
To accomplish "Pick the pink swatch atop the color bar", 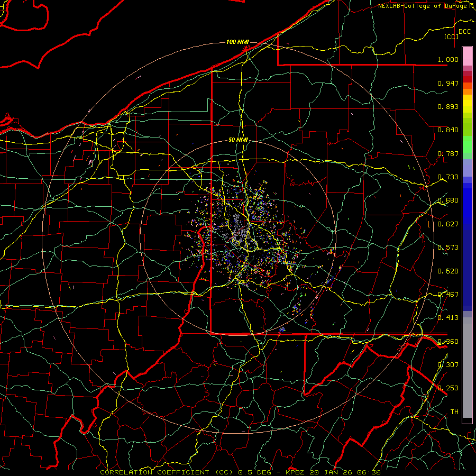I will tap(467, 56).
